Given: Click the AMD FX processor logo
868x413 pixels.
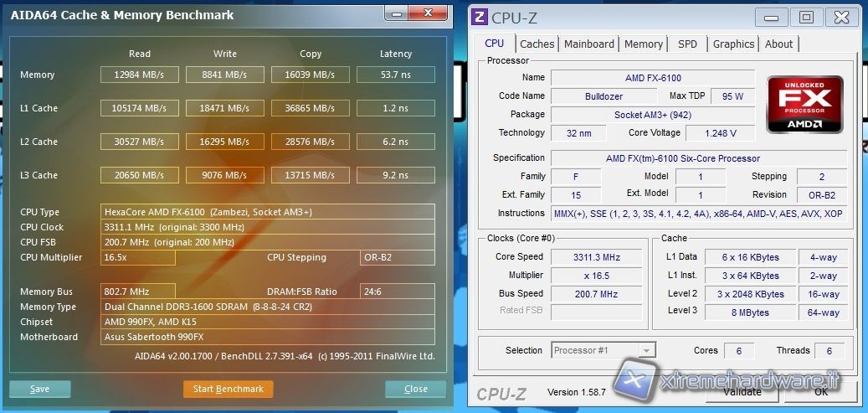Looking at the screenshot, I should pos(804,104).
